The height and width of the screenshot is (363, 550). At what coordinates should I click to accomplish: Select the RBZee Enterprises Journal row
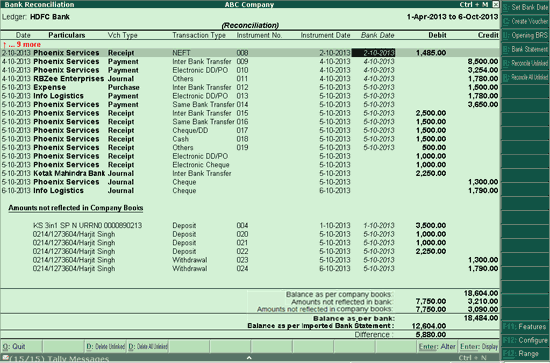(x=250, y=79)
